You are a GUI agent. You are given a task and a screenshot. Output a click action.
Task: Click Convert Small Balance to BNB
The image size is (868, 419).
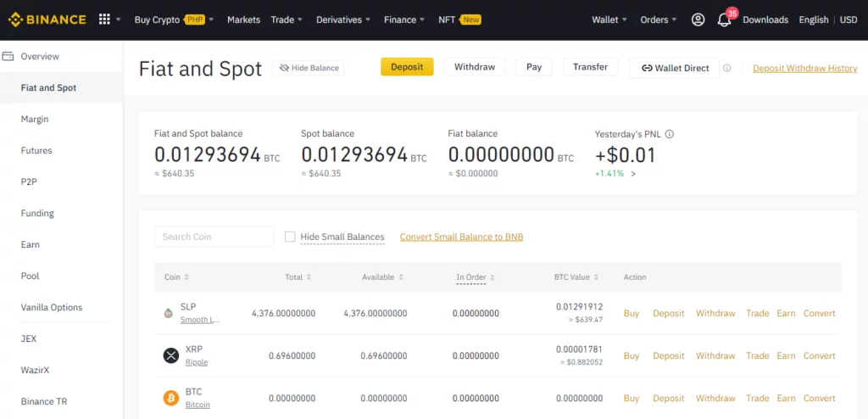pos(461,237)
